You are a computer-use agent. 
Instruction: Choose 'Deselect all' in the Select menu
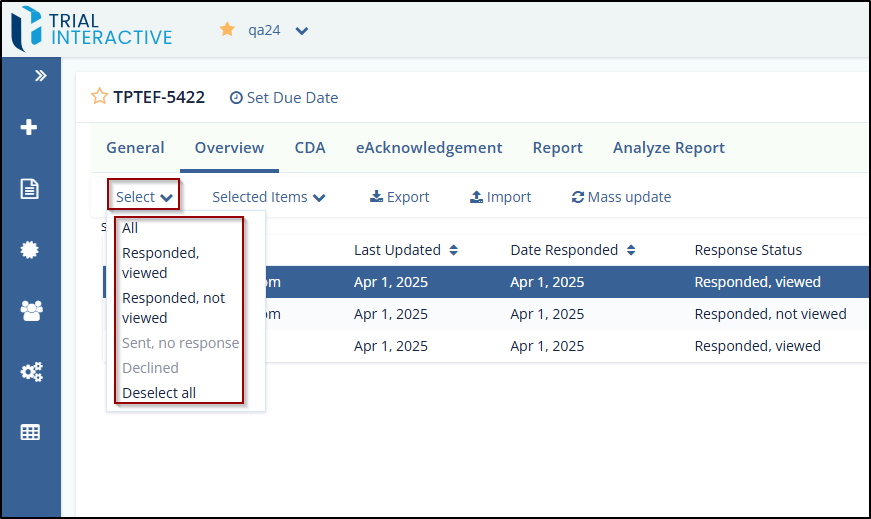(159, 393)
